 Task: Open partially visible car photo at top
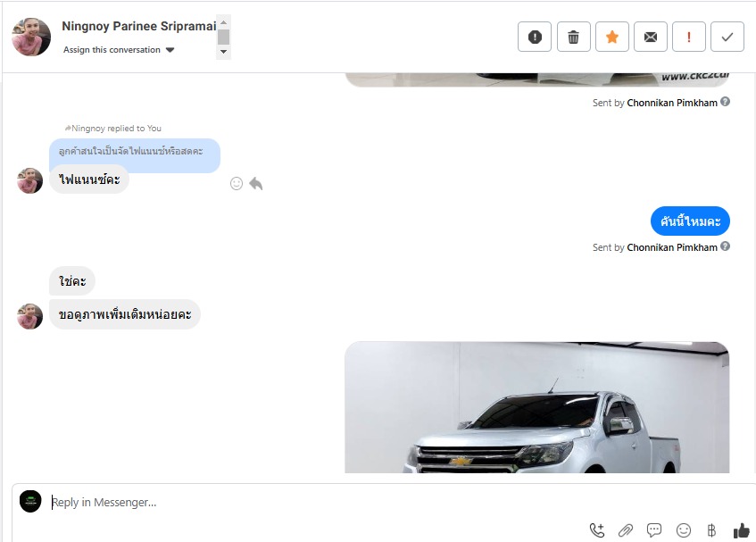point(537,80)
